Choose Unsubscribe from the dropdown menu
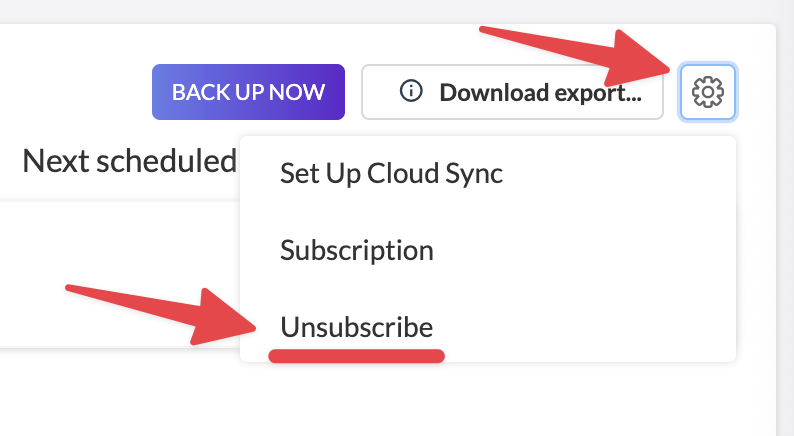 (357, 327)
